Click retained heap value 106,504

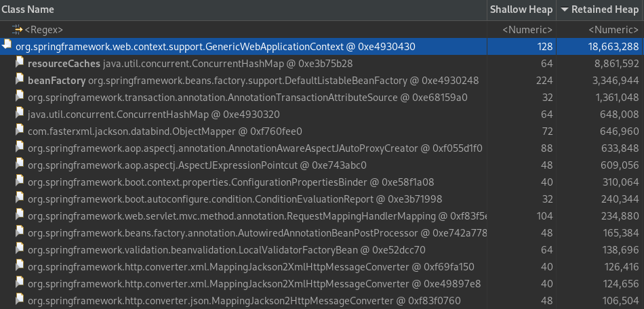[620, 300]
